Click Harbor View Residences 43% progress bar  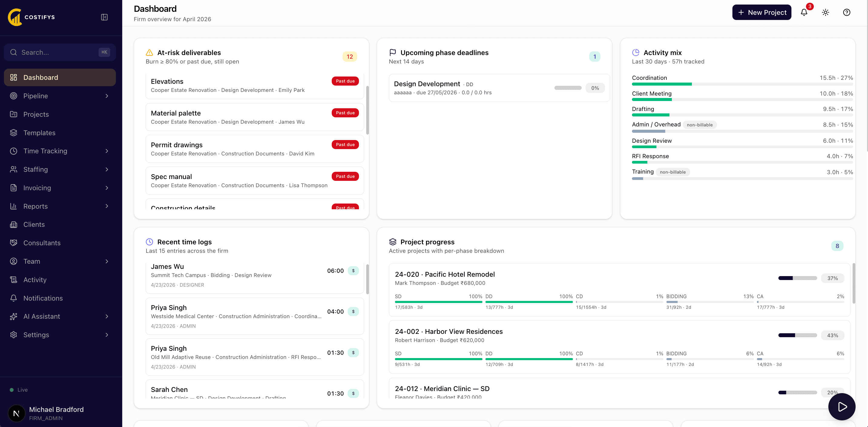(797, 335)
